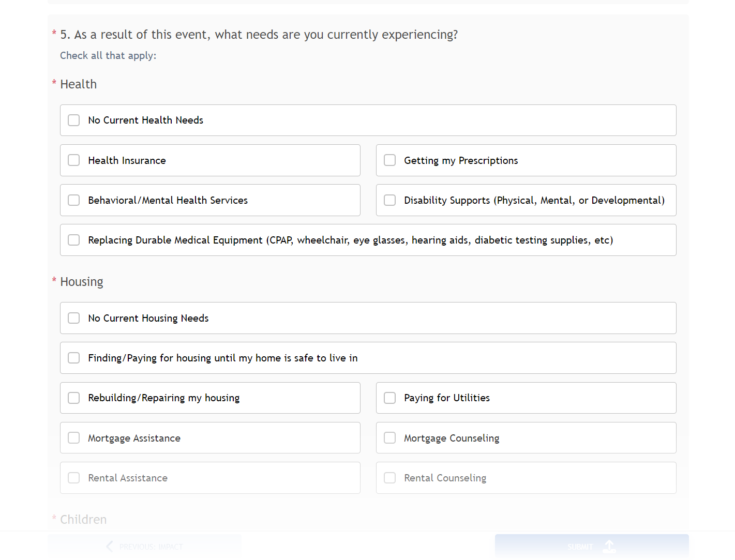Click the Children section heading
This screenshot has height=560, width=735.
point(83,519)
